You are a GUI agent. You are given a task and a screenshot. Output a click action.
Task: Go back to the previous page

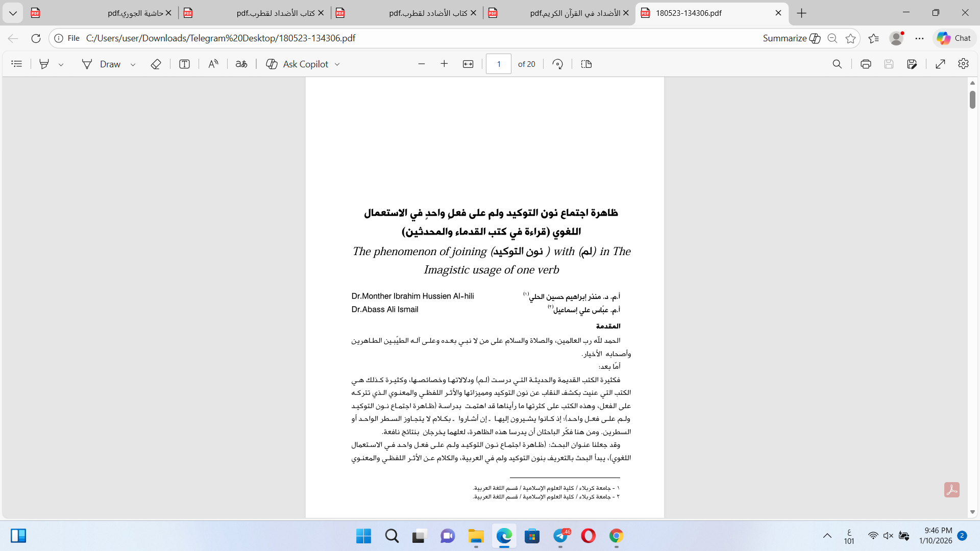click(13, 38)
